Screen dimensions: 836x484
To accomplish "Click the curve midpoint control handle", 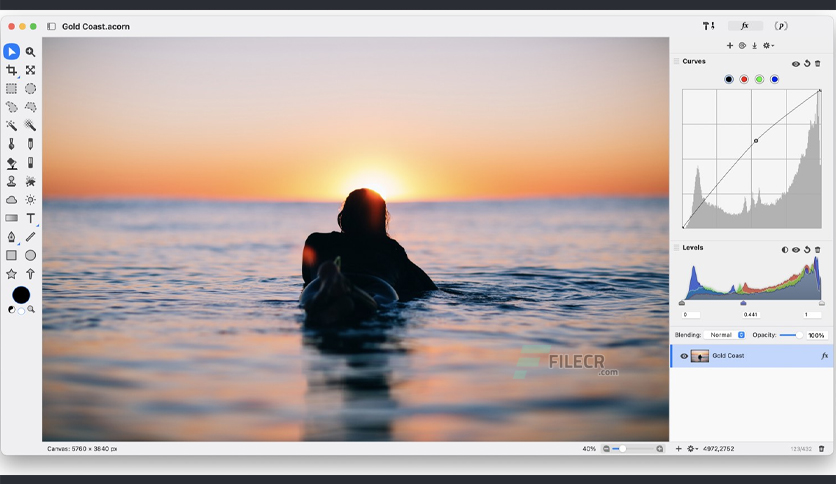I will coord(755,141).
